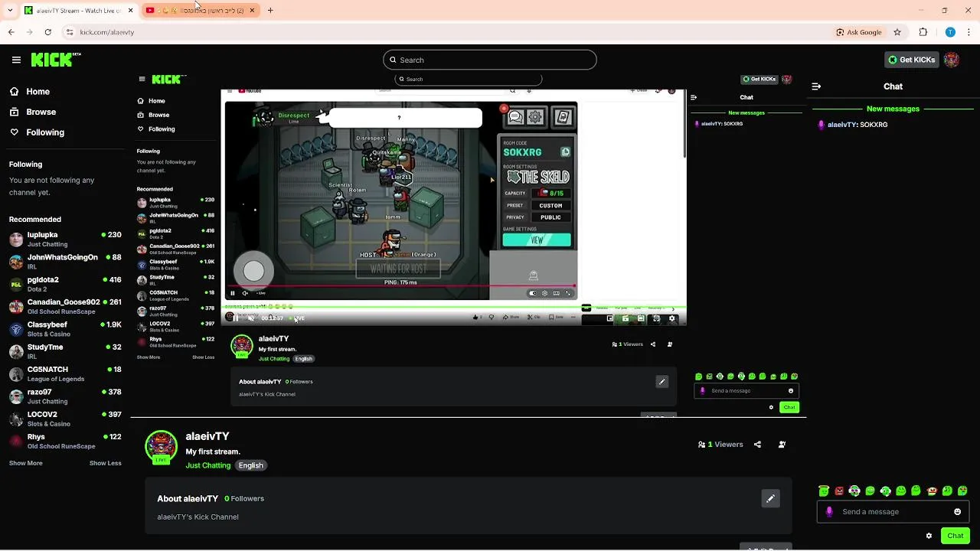Switch to the YouTube browser tab

202,10
